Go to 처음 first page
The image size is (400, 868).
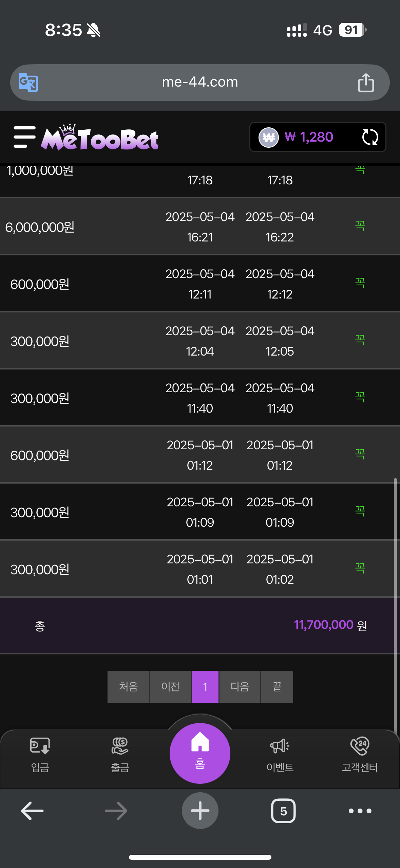[x=128, y=687]
